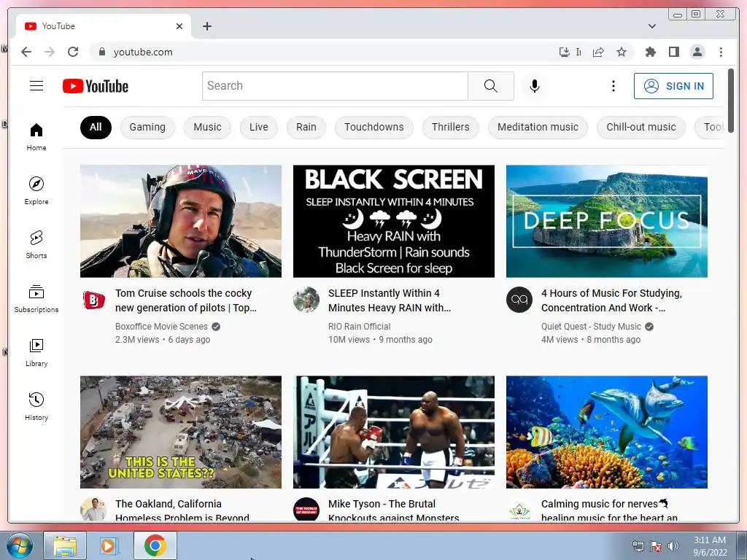Share this page icon
The image size is (747, 560).
598,52
